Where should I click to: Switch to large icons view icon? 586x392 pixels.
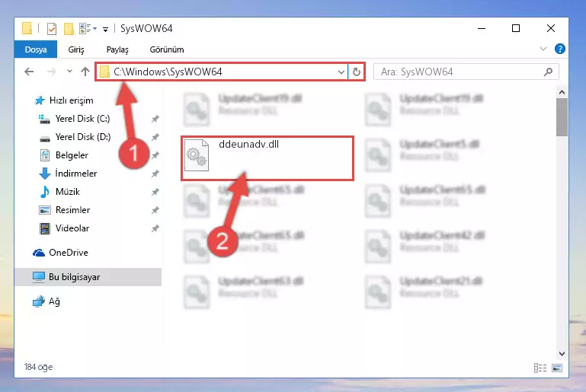557,368
